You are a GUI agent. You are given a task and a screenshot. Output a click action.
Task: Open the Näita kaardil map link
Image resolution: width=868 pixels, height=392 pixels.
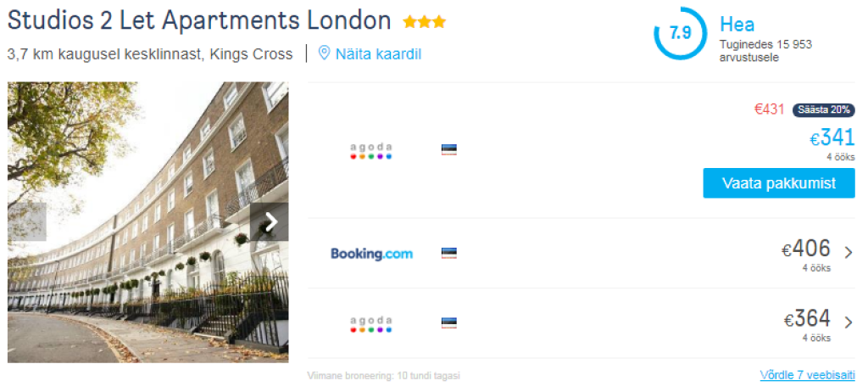coord(378,54)
